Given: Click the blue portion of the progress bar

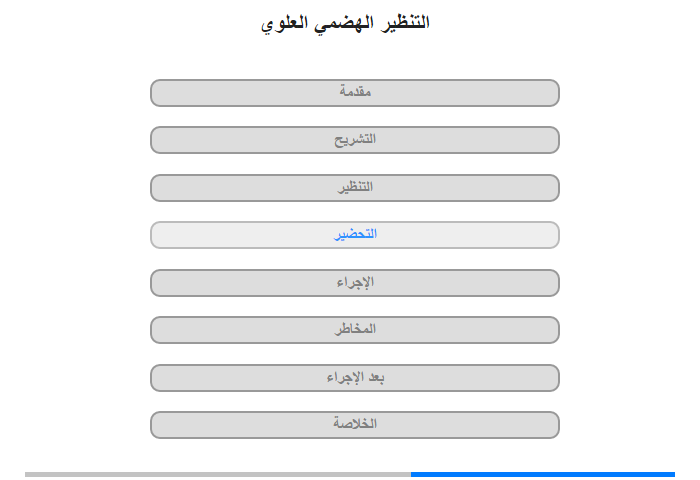Looking at the screenshot, I should pyautogui.click(x=543, y=474).
